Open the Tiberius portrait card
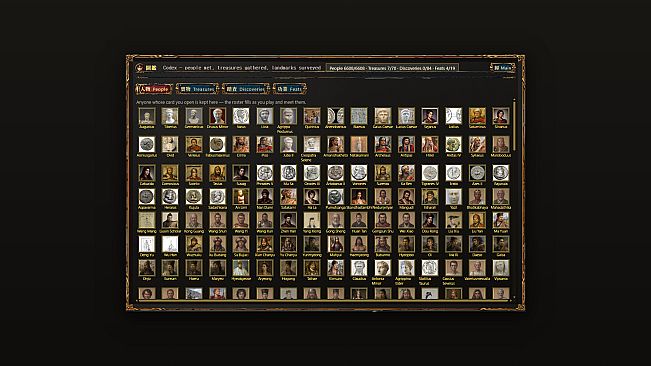Image resolution: width=651 pixels, height=366 pixels. tap(170, 116)
